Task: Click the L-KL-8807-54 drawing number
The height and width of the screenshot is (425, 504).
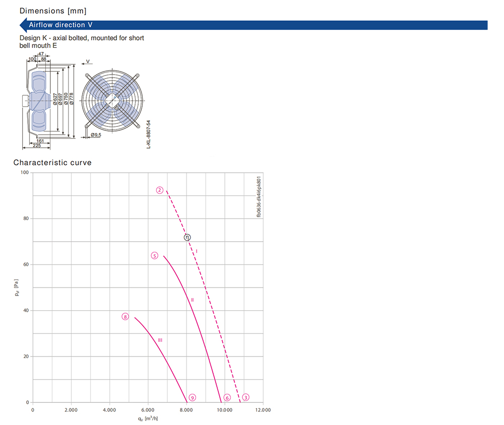Action: [x=149, y=134]
